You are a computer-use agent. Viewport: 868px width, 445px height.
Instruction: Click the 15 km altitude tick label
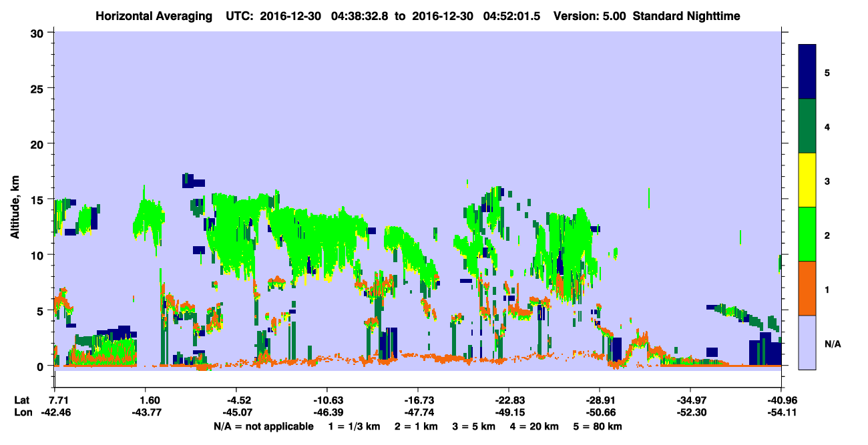pos(38,199)
